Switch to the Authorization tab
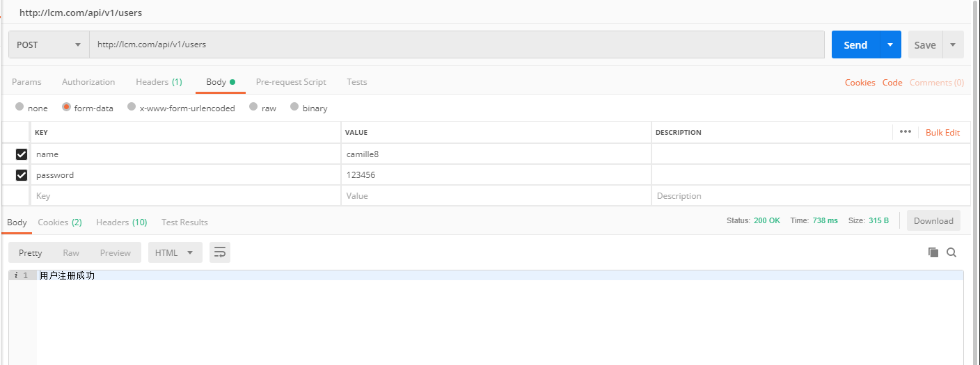Viewport: 980px width, 365px height. tap(88, 82)
